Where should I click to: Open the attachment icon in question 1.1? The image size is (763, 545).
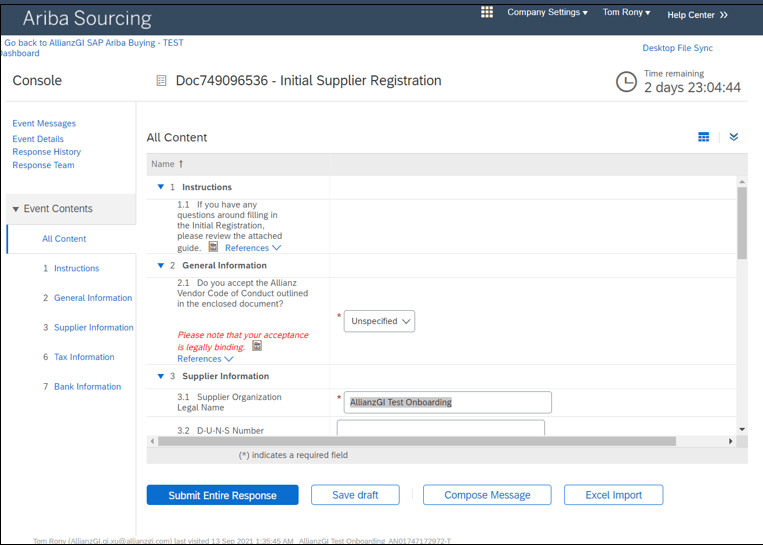click(213, 247)
